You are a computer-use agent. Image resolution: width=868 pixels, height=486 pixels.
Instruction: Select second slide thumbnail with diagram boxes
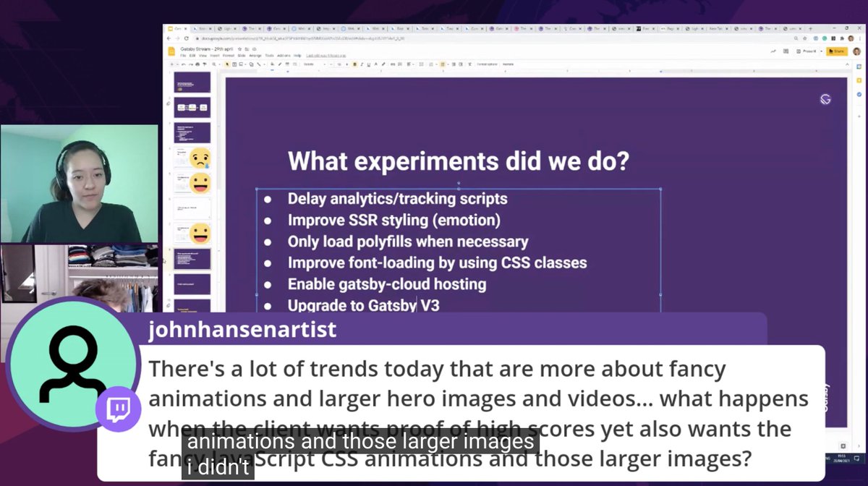click(192, 107)
